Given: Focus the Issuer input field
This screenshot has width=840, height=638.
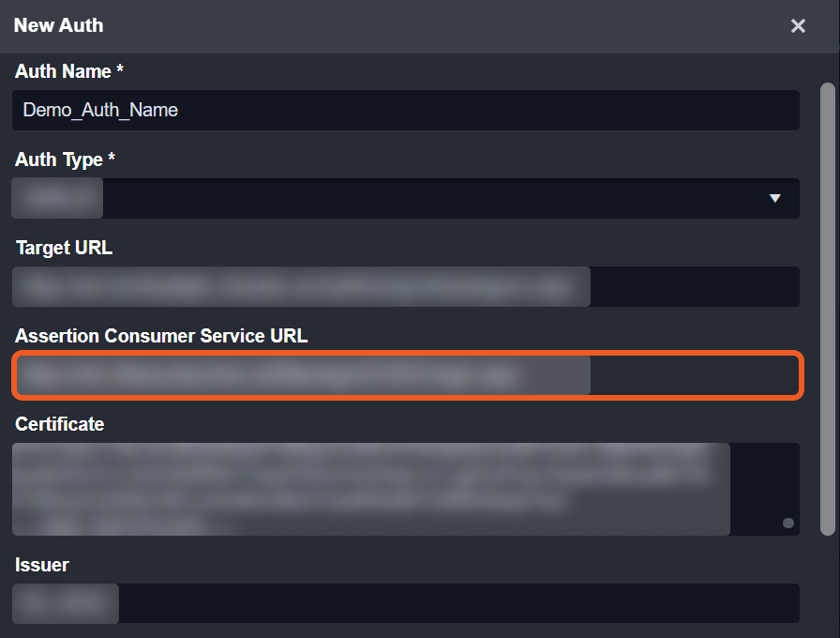Looking at the screenshot, I should 405,603.
